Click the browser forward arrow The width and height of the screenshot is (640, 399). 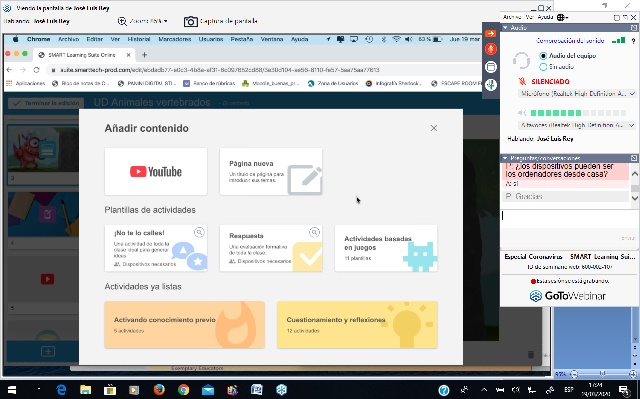pyautogui.click(x=23, y=70)
